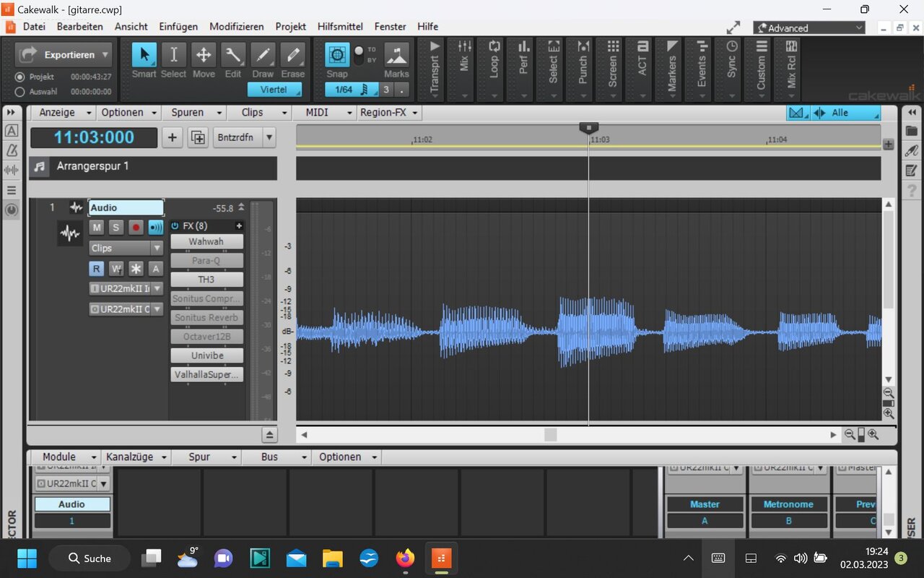Toggle input echo on Audio track
Viewport: 924px width, 578px height.
pos(155,228)
